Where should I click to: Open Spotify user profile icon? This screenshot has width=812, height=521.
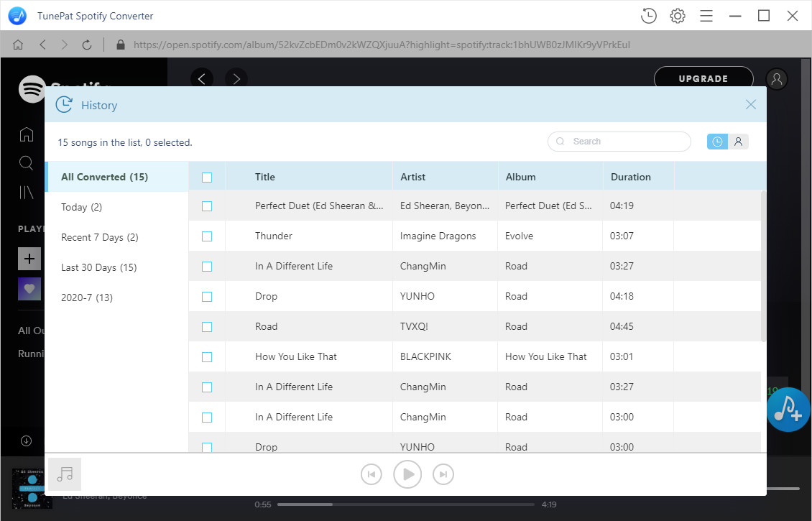(x=777, y=79)
